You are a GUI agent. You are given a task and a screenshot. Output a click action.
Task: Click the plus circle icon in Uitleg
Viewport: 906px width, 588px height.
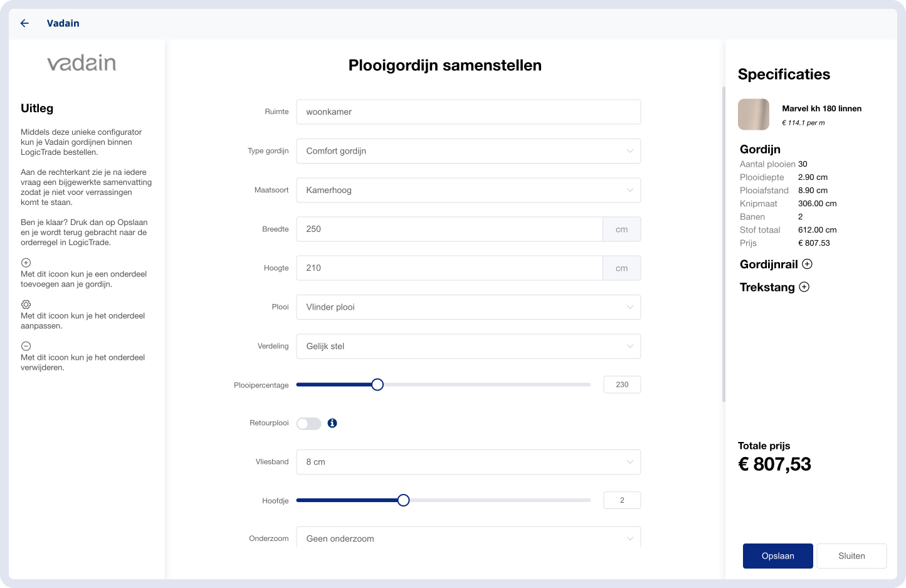[x=26, y=263]
